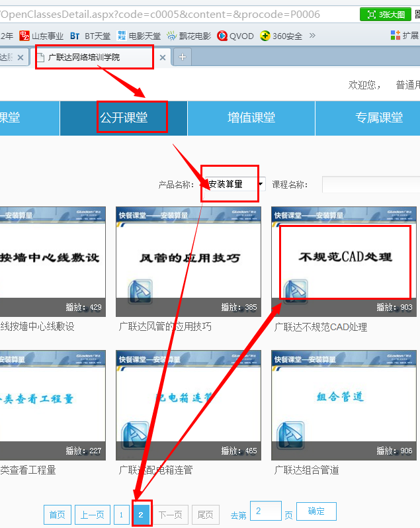Open the BT天堂 bookmark
Screen dimensions: 420x528
pyautogui.click(x=90, y=36)
